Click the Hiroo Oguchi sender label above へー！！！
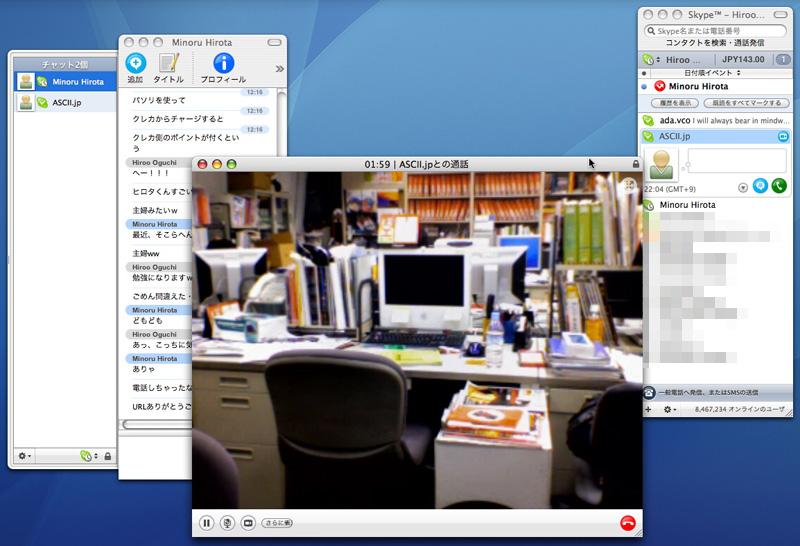This screenshot has width=800, height=546. point(154,163)
